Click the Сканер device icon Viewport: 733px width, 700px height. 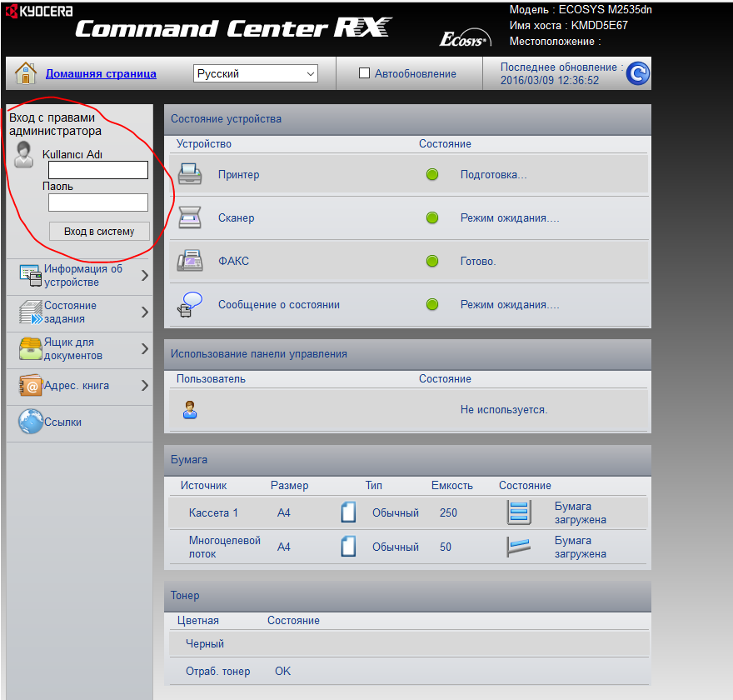click(190, 217)
